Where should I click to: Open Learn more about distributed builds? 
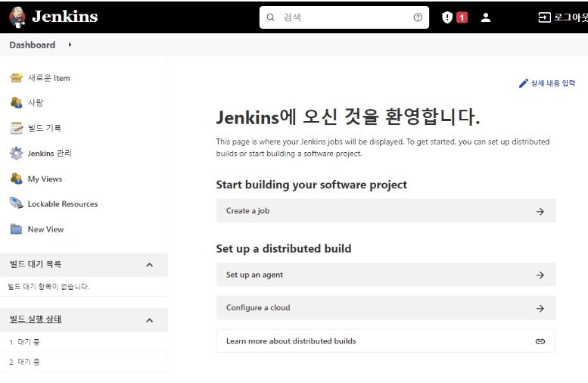tap(386, 341)
